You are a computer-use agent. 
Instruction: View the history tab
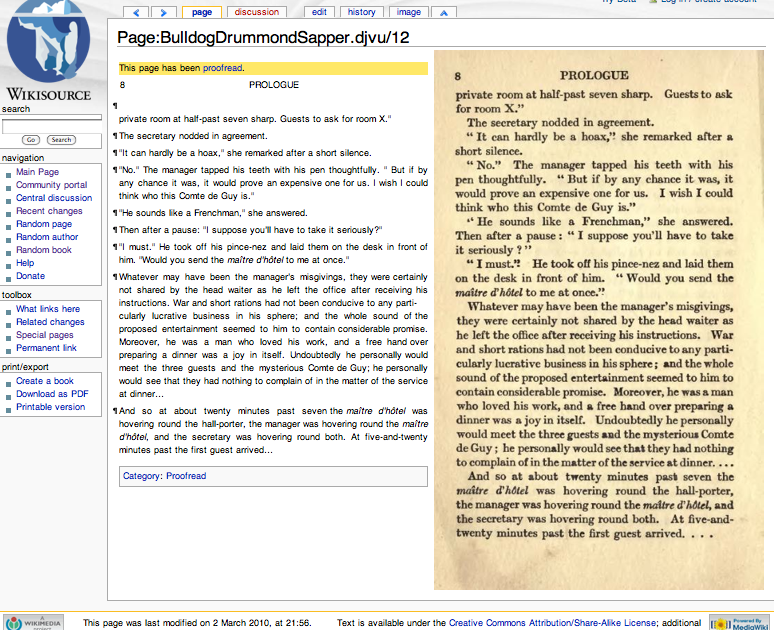pos(361,12)
